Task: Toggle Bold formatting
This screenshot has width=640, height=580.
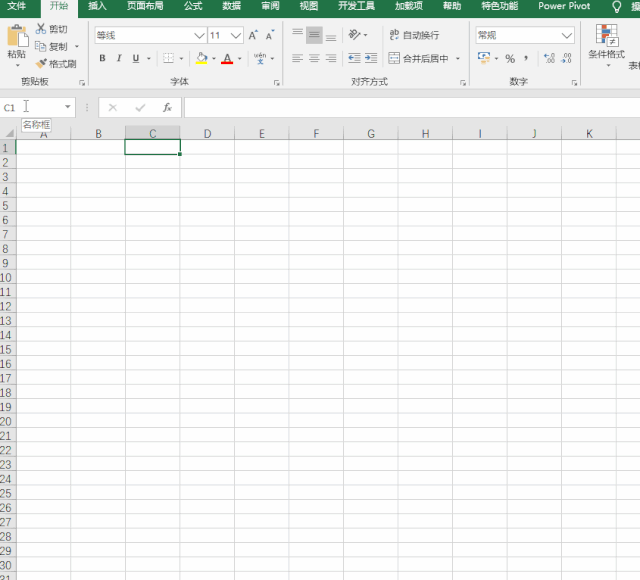Action: (102, 58)
